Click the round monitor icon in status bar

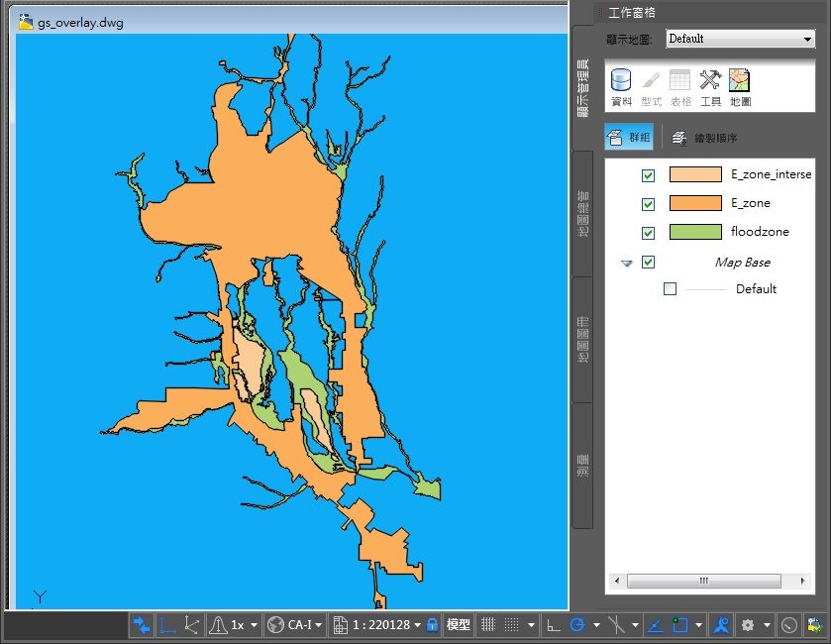pos(789,625)
